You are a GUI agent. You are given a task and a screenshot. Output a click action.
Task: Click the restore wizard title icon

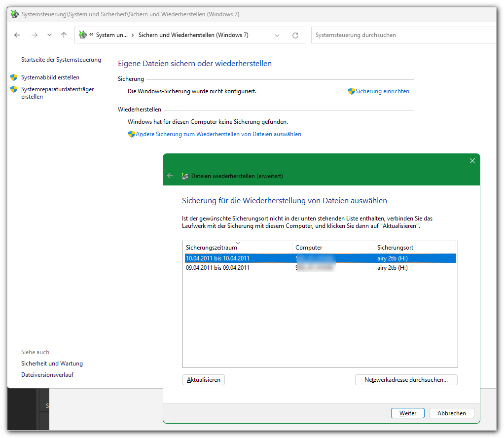(x=185, y=176)
